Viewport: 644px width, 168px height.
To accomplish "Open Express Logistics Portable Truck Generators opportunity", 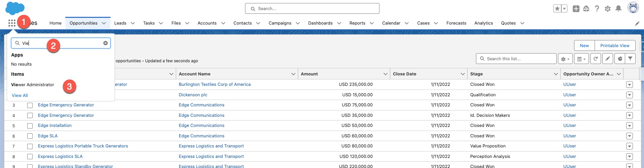I will click(x=83, y=146).
